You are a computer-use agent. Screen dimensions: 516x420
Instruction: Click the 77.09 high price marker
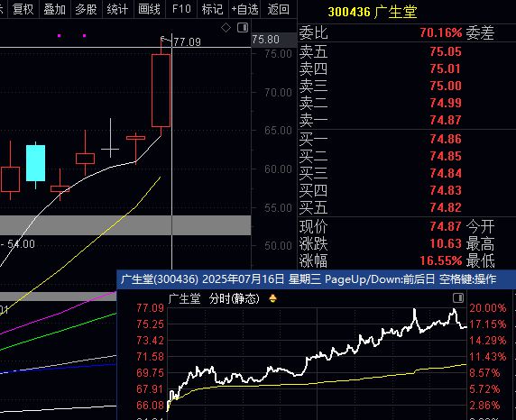coord(187,41)
